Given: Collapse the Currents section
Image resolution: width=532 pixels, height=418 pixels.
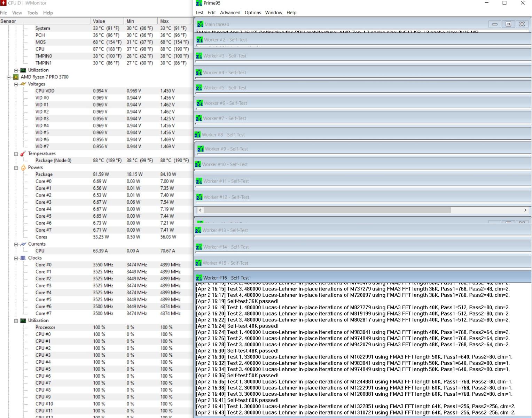Looking at the screenshot, I should tap(16, 244).
